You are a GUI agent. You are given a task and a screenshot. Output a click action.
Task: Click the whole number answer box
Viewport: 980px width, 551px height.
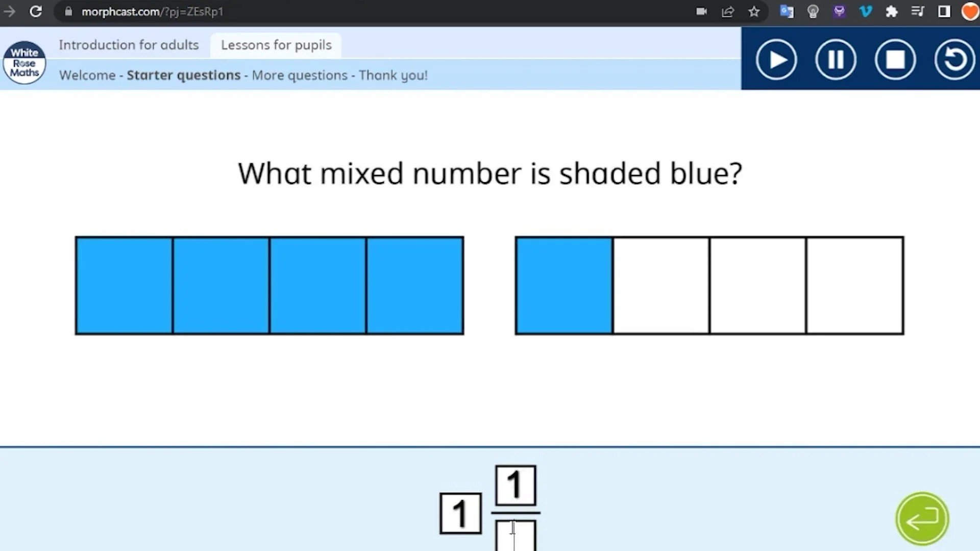[x=460, y=513]
